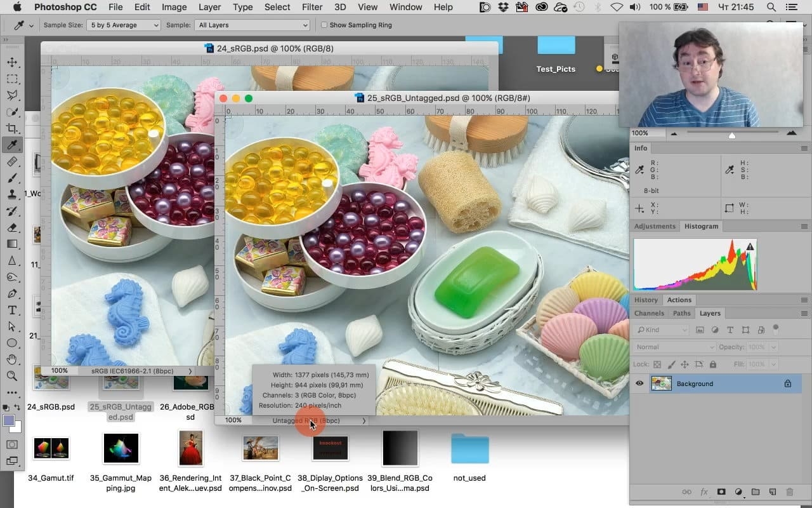Toggle the type layer filter button
Viewport: 812px width, 508px height.
point(730,330)
